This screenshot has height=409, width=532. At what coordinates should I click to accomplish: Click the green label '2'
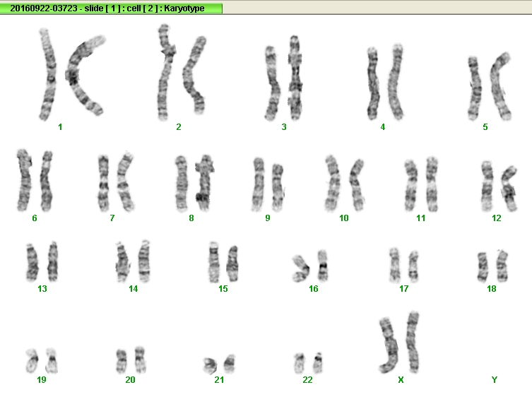click(x=179, y=127)
